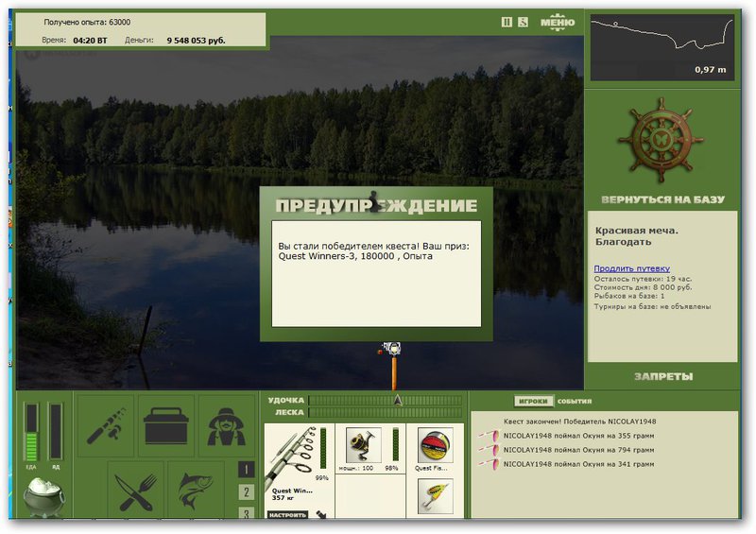
Task: Click the warning dialog message text
Action: [373, 250]
